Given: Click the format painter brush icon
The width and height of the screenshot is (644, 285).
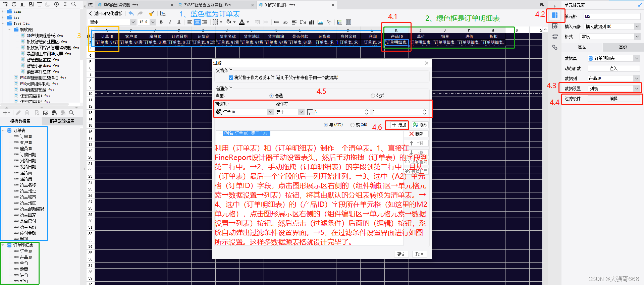Looking at the screenshot, I should (152, 13).
